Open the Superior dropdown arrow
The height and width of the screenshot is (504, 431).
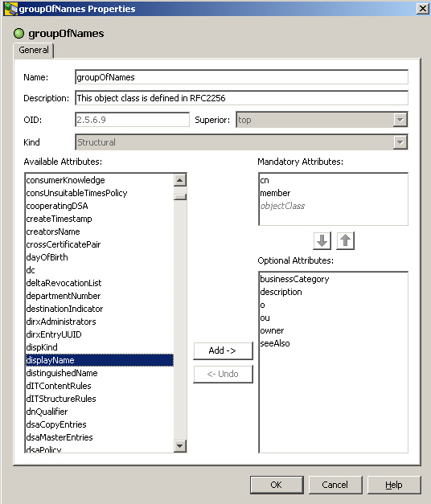click(400, 120)
